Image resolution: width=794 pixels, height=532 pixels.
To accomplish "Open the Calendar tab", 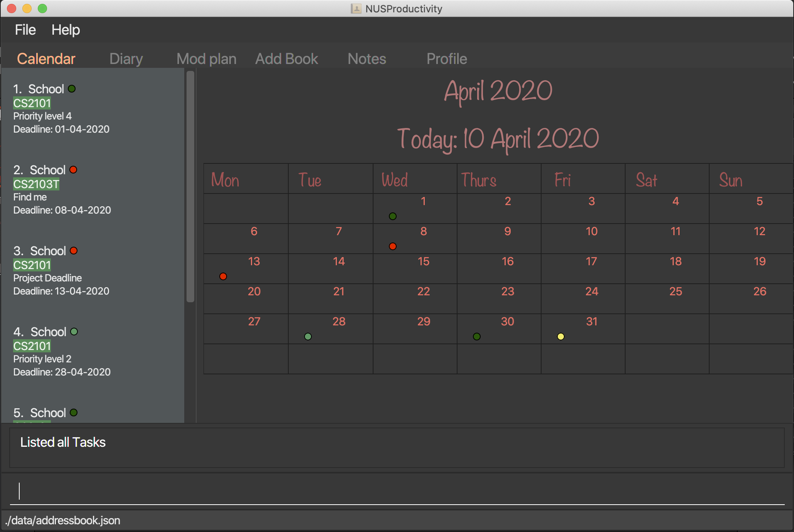I will click(x=47, y=58).
